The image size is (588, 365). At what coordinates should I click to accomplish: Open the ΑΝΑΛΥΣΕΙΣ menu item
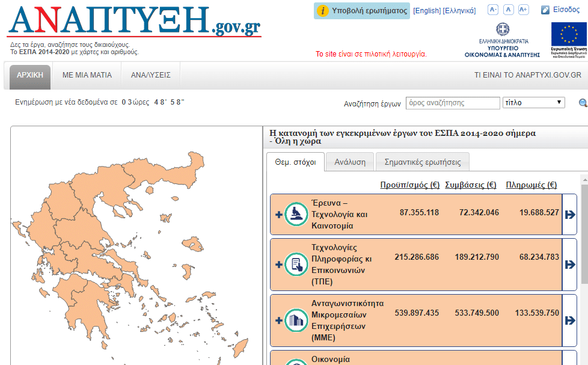tap(151, 75)
